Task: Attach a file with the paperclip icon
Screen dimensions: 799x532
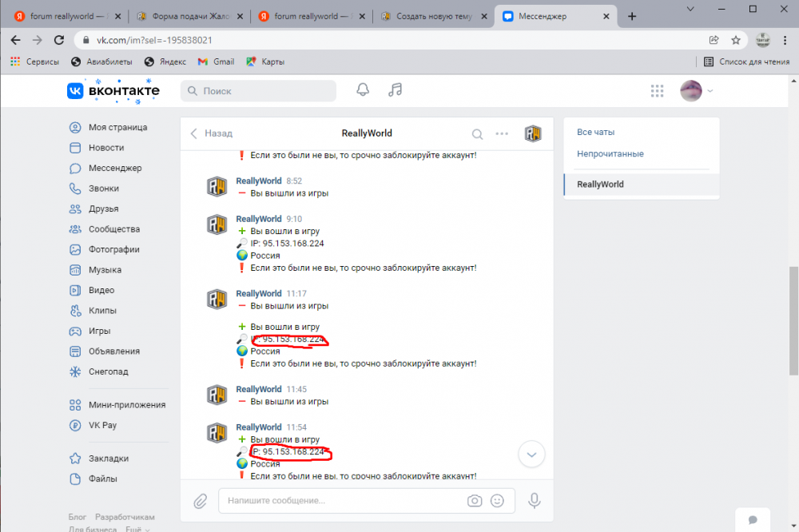Action: tap(201, 501)
